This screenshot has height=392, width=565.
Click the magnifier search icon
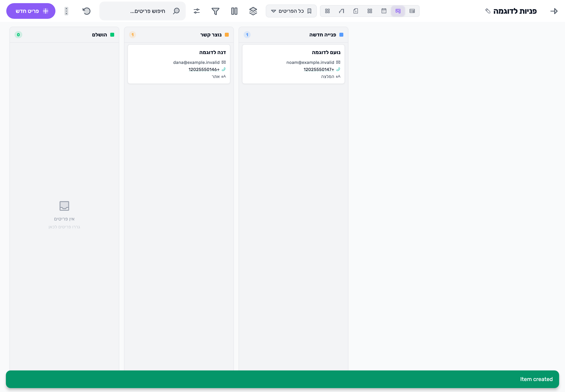tap(176, 11)
